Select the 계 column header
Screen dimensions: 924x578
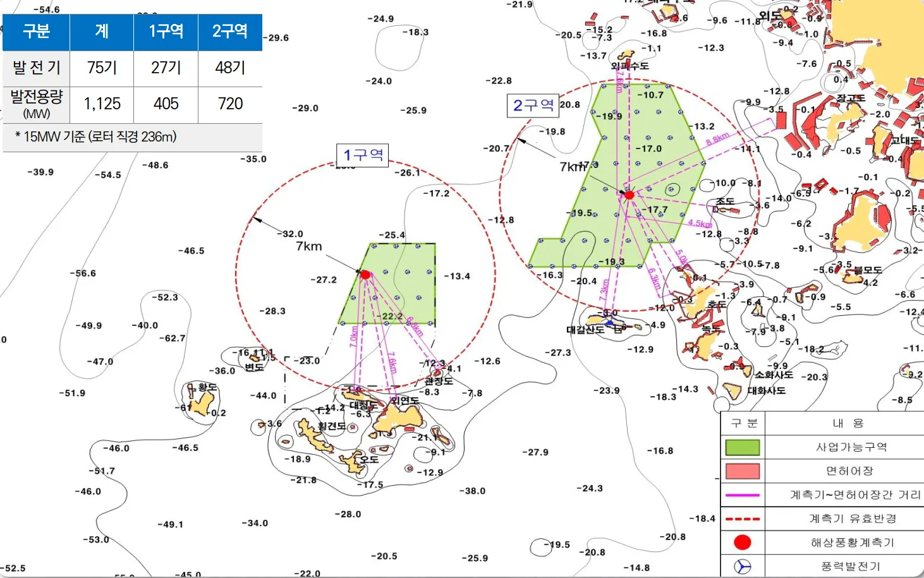pyautogui.click(x=102, y=32)
